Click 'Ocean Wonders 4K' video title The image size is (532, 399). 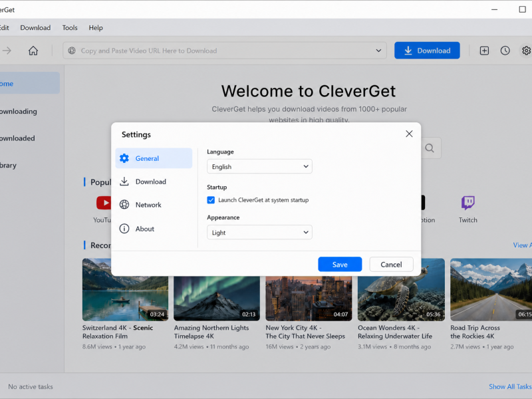395,332
